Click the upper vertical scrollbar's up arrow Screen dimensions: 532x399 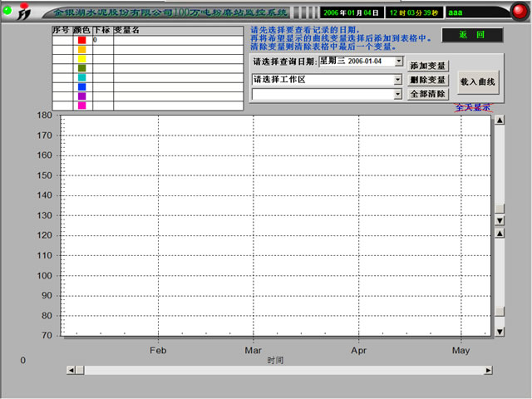click(x=500, y=120)
